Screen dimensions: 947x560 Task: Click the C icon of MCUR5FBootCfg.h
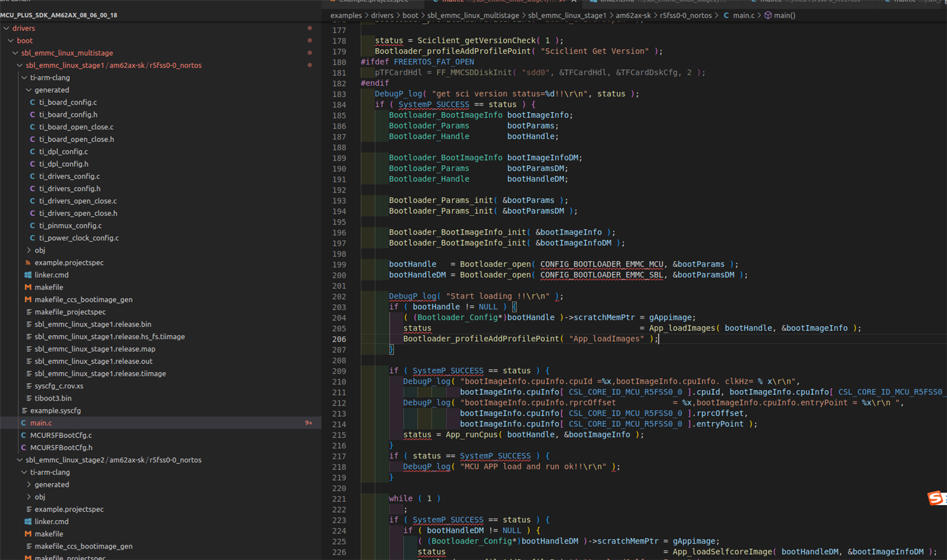point(24,448)
